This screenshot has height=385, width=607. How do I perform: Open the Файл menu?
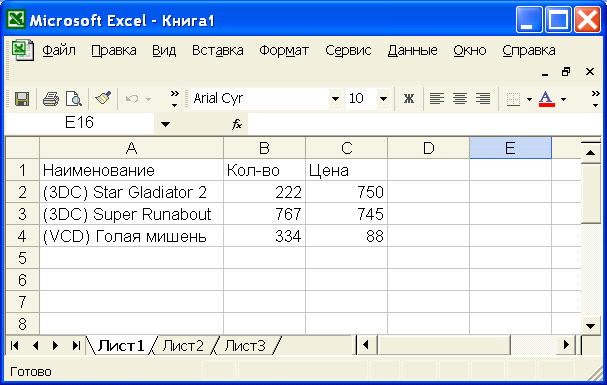[x=59, y=50]
